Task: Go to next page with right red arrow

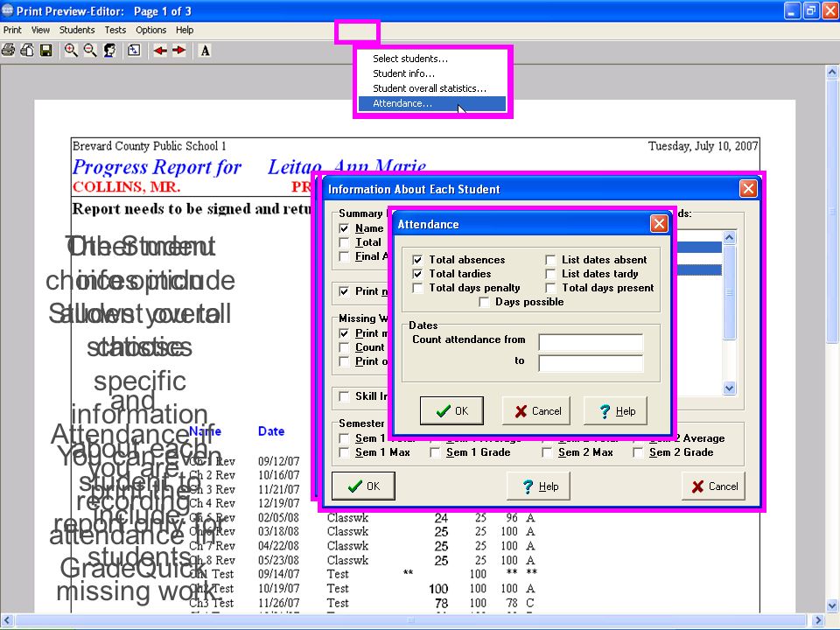Action: pyautogui.click(x=178, y=51)
